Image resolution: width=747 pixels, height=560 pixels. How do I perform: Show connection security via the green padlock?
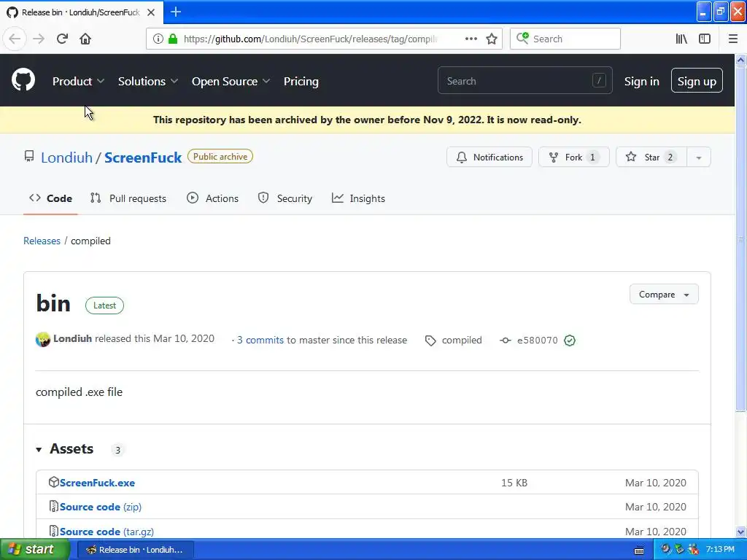(173, 39)
